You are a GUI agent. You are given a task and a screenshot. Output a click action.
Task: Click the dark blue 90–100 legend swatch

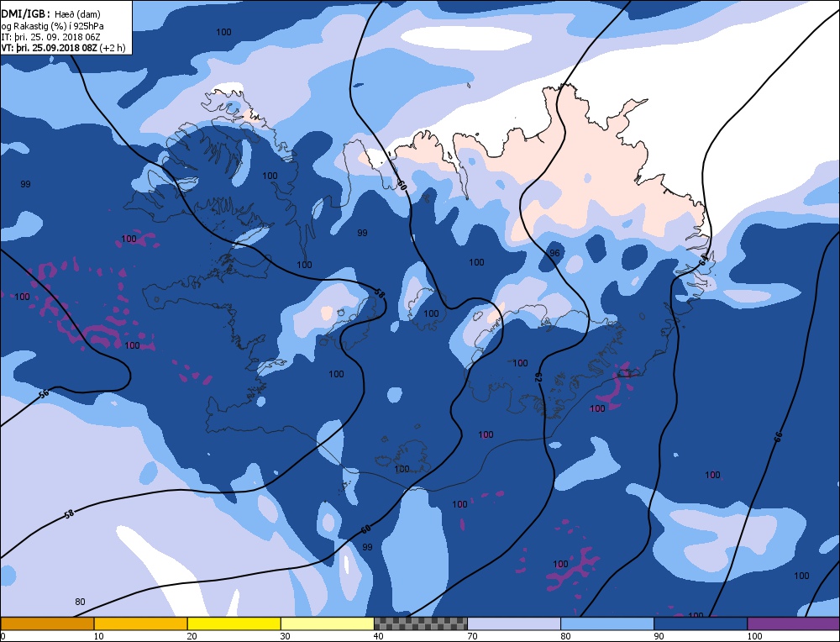point(701,624)
